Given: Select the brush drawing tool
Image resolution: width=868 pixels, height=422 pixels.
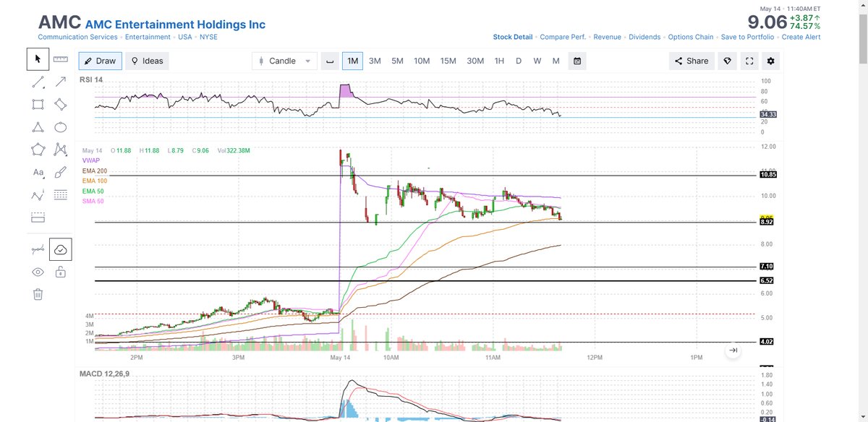Looking at the screenshot, I should 60,173.
